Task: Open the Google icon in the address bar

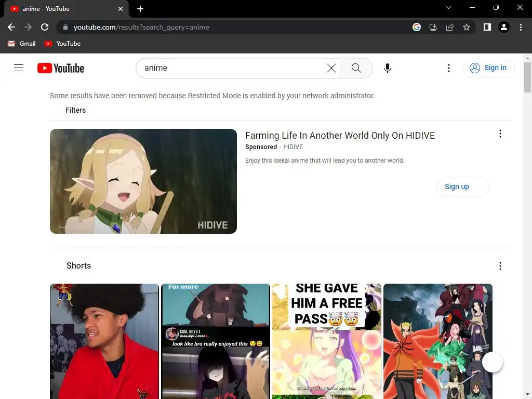Action: coord(417,27)
